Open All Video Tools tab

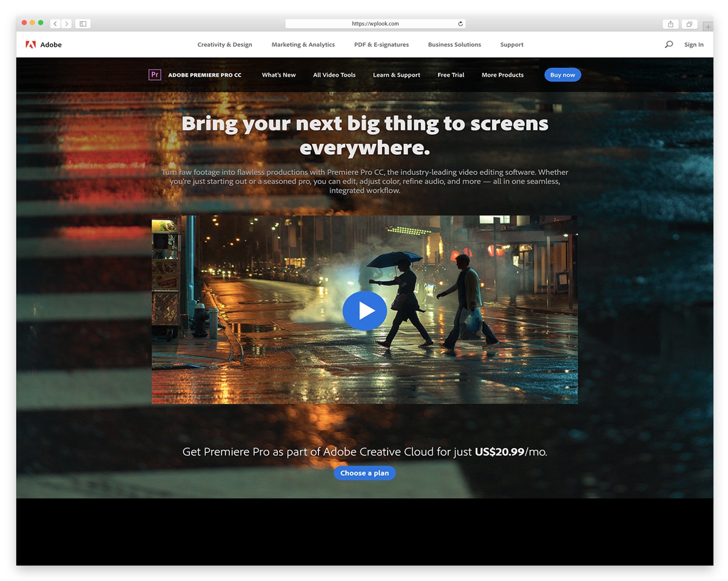click(334, 75)
